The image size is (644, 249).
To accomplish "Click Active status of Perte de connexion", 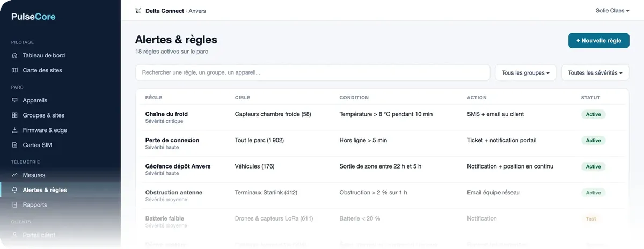I will click(x=593, y=141).
